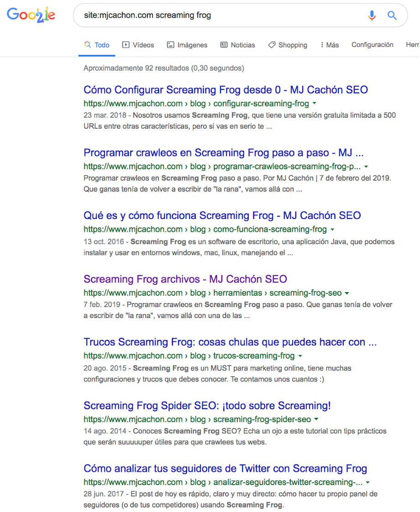Switch to the Shopping tab
420x512 pixels.
[x=288, y=45]
